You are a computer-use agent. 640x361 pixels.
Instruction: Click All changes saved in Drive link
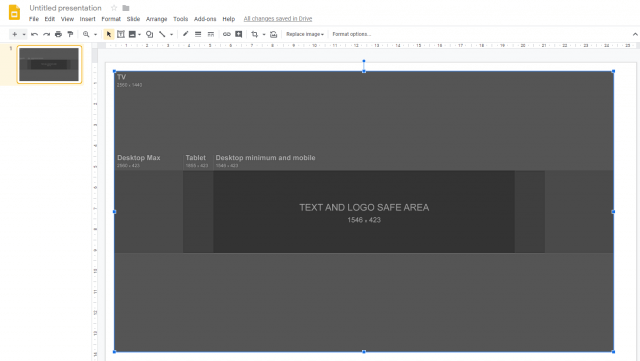[278, 19]
